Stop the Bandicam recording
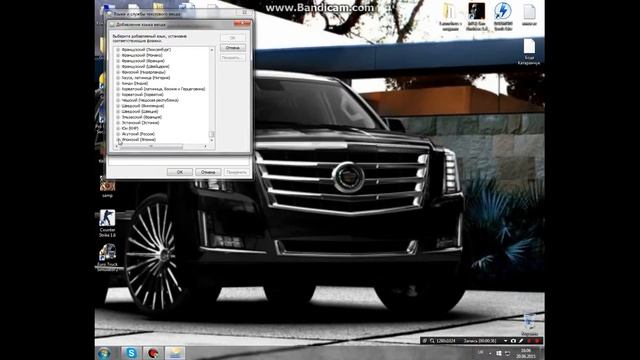The height and width of the screenshot is (360, 640). (x=537, y=341)
